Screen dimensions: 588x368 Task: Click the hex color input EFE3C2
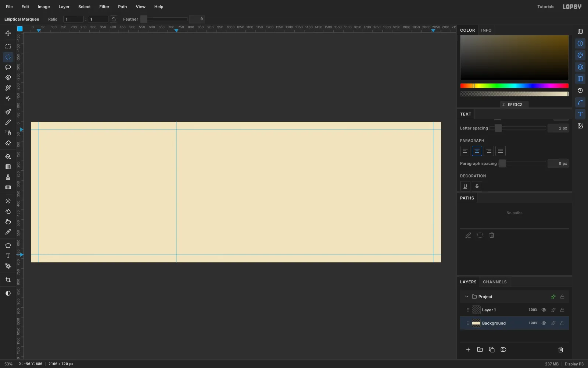point(514,105)
